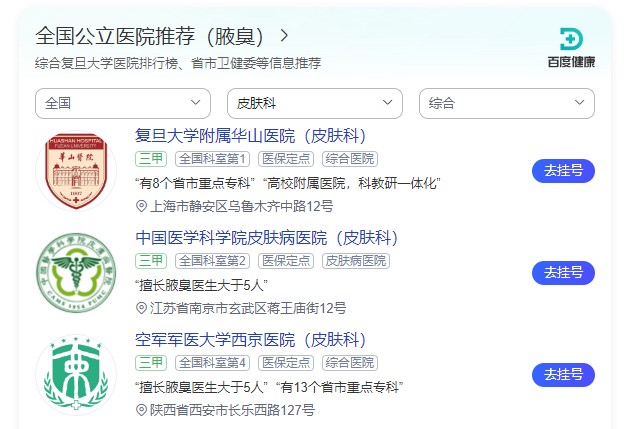Click the 中国医学科学院皮肤病医院 logo thumbnail

[76, 273]
